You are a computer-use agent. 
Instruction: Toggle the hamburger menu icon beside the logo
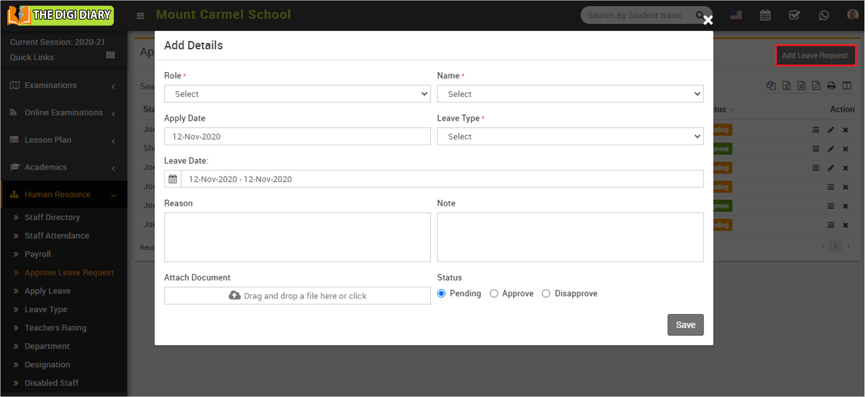tap(141, 16)
